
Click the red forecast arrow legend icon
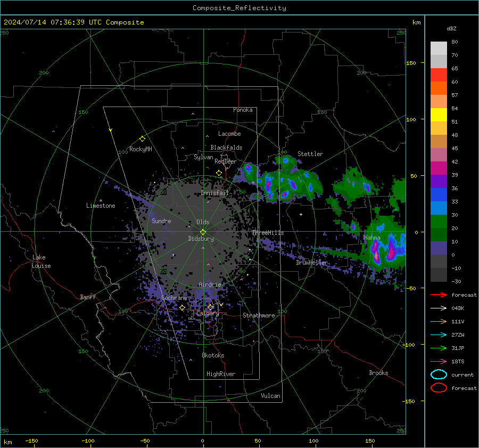(439, 295)
